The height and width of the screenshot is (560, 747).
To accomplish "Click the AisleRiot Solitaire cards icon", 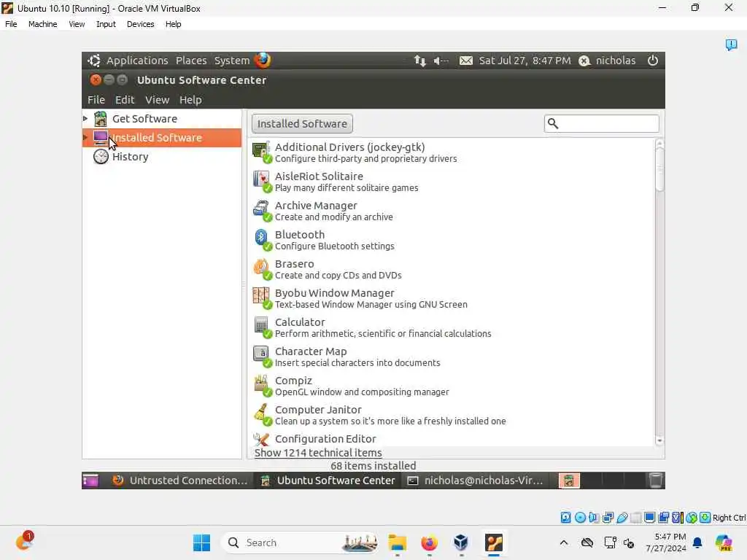I will click(x=262, y=182).
